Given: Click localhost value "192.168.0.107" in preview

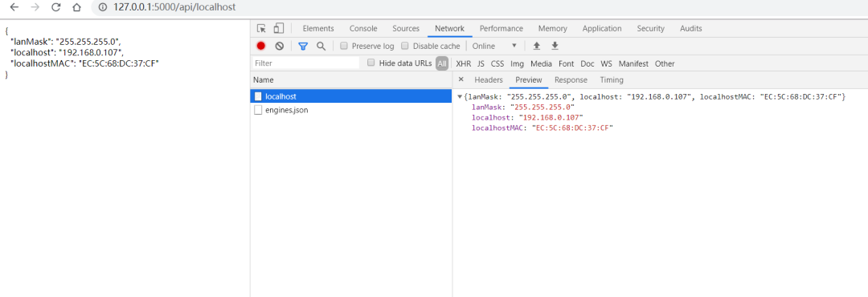Looking at the screenshot, I should point(551,117).
